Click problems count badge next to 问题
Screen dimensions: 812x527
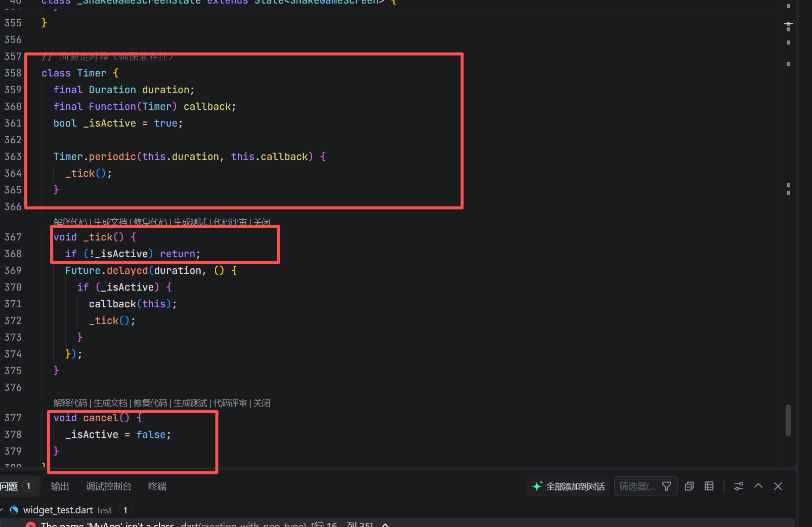28,486
